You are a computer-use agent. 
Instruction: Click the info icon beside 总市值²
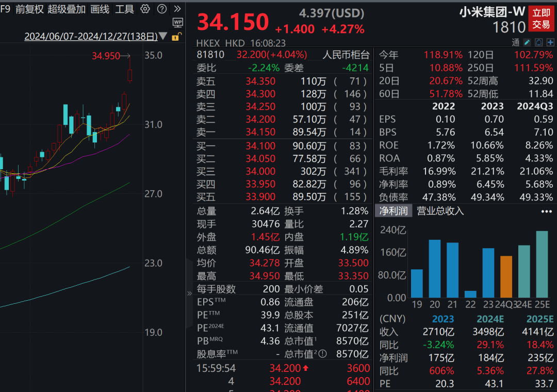[x=322, y=354]
